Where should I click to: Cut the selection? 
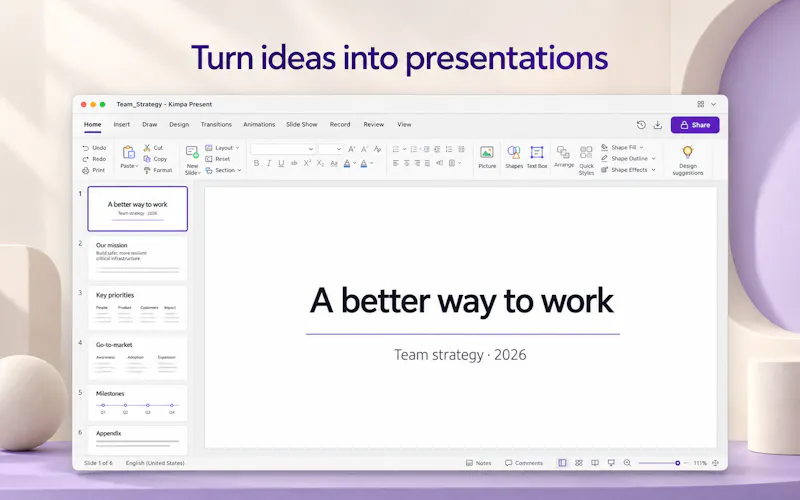tap(153, 148)
